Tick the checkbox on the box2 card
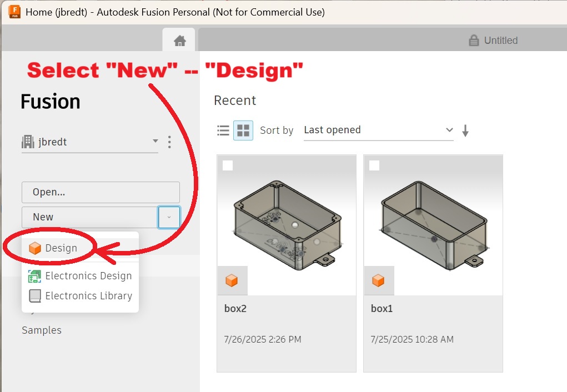This screenshot has height=392, width=567. point(228,165)
